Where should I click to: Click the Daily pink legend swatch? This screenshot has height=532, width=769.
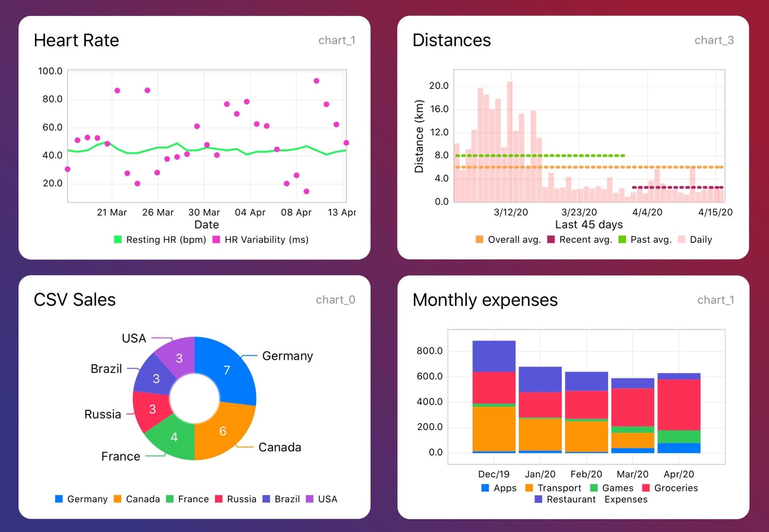pos(681,239)
